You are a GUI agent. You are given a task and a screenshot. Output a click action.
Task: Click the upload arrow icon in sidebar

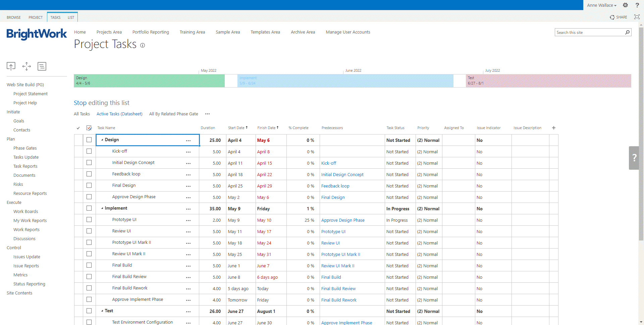[11, 66]
